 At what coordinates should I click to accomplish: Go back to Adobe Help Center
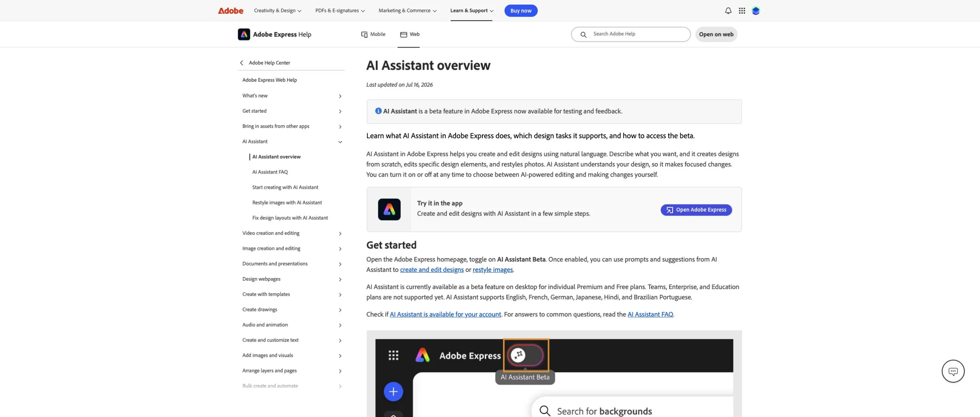(269, 63)
